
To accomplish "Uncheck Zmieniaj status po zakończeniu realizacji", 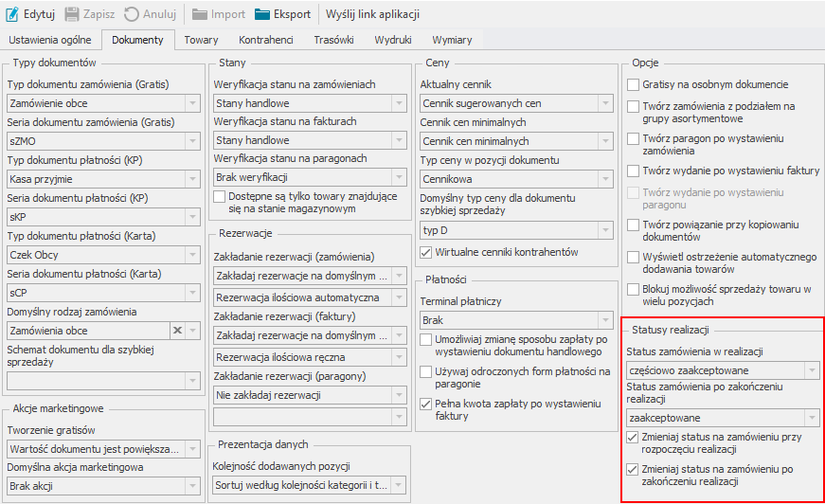I will (x=633, y=469).
